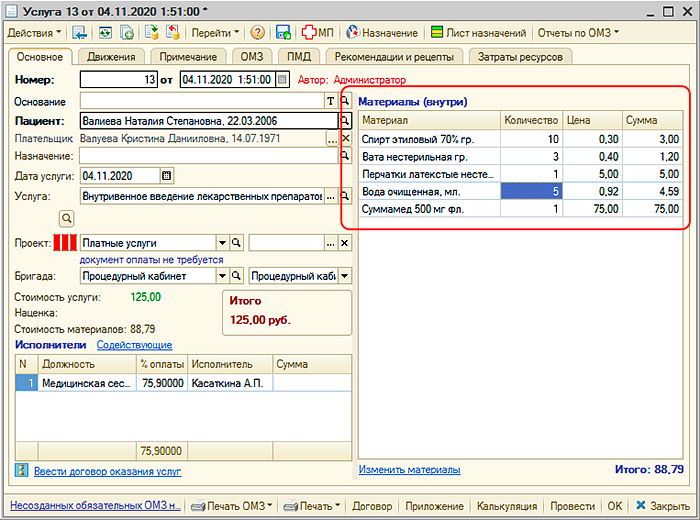
Task: Open calendar for Дата услуги field
Action: (x=166, y=175)
